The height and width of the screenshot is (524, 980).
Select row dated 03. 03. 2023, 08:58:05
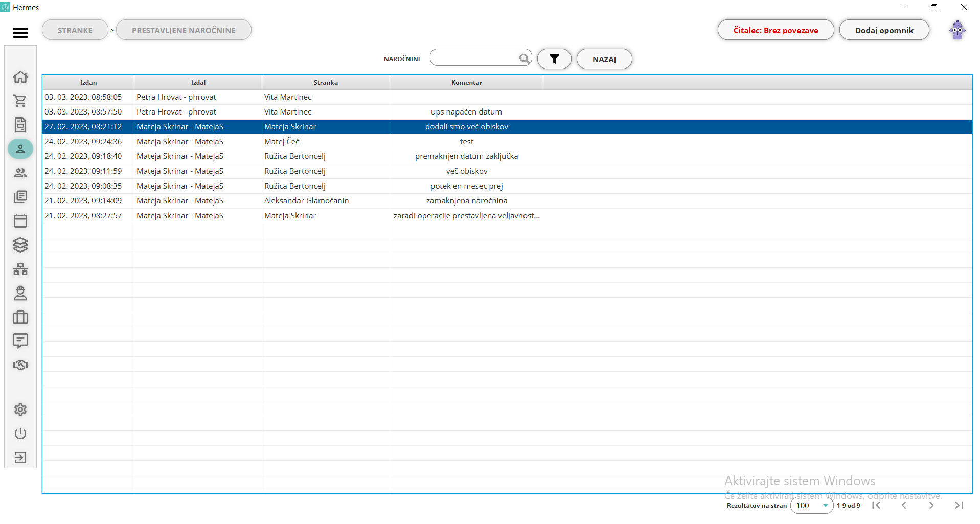(507, 97)
